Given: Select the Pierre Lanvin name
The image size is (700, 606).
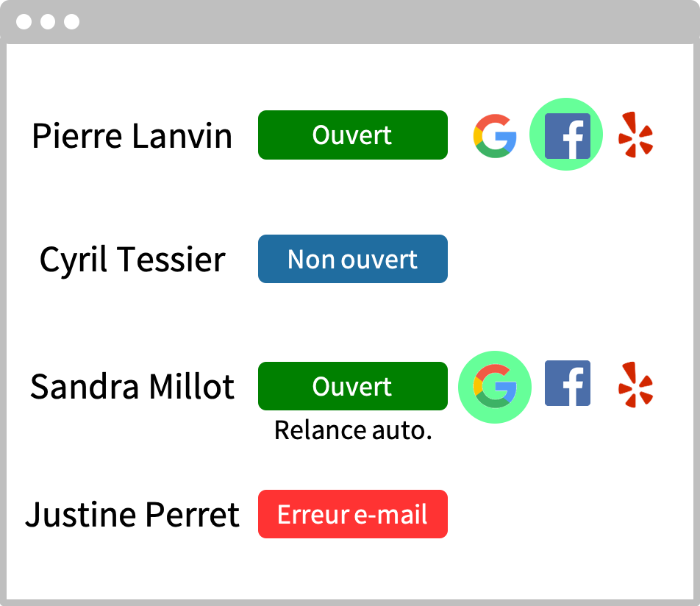Looking at the screenshot, I should point(132,136).
